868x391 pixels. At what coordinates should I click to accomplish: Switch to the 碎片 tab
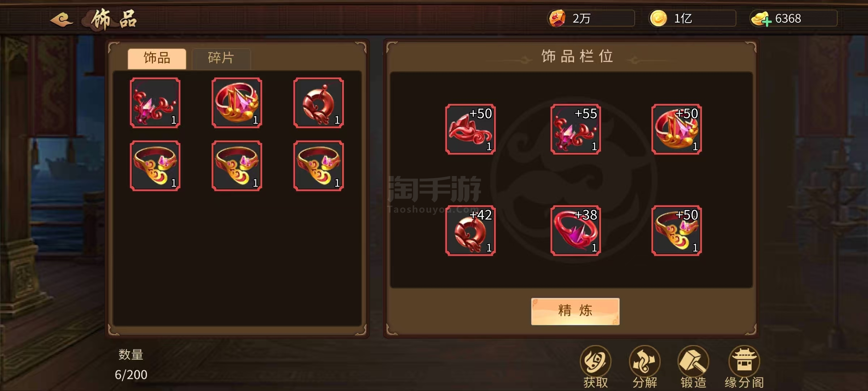(221, 58)
